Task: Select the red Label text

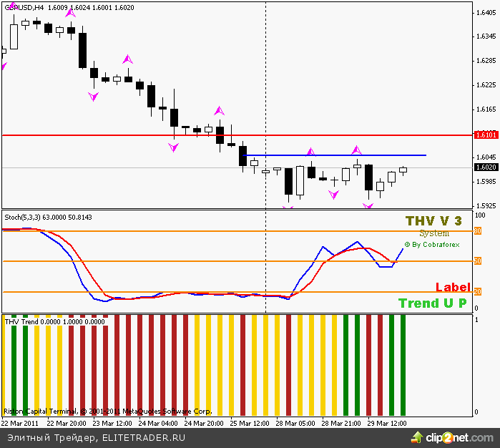Action: (452, 288)
